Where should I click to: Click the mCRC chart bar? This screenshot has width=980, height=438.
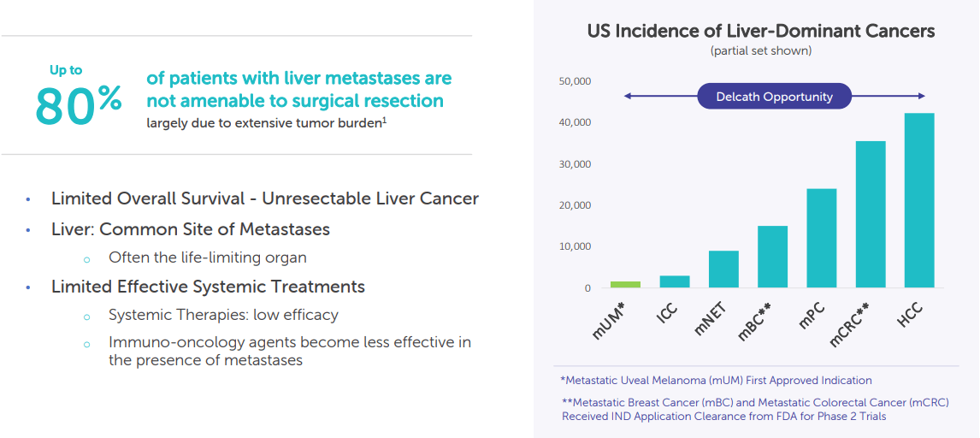(871, 214)
